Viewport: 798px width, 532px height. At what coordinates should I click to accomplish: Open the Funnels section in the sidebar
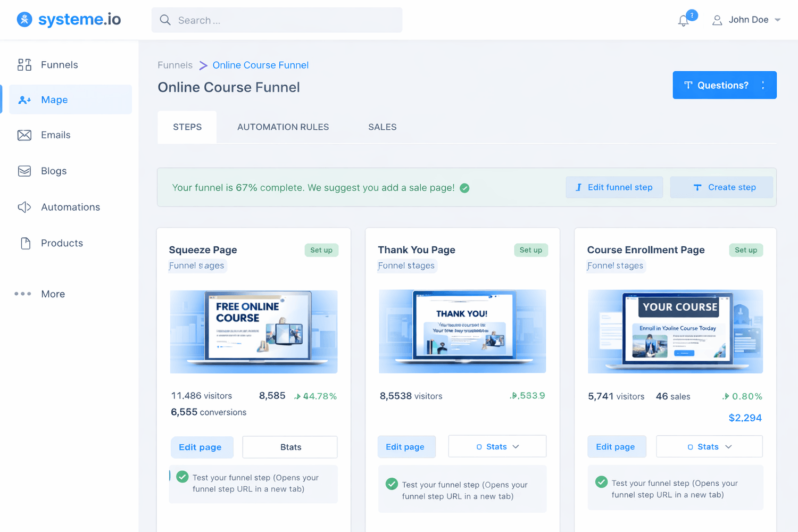coord(59,64)
